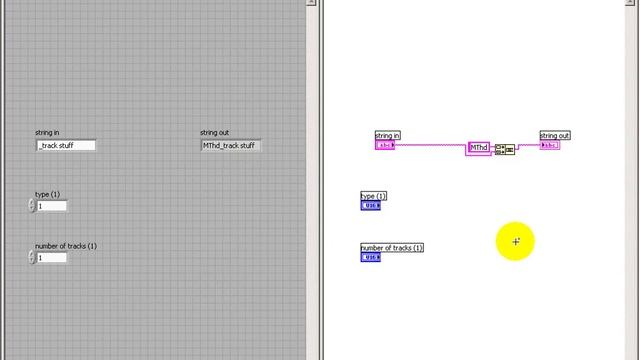Click the 'string out' label on block diagram

(x=555, y=136)
